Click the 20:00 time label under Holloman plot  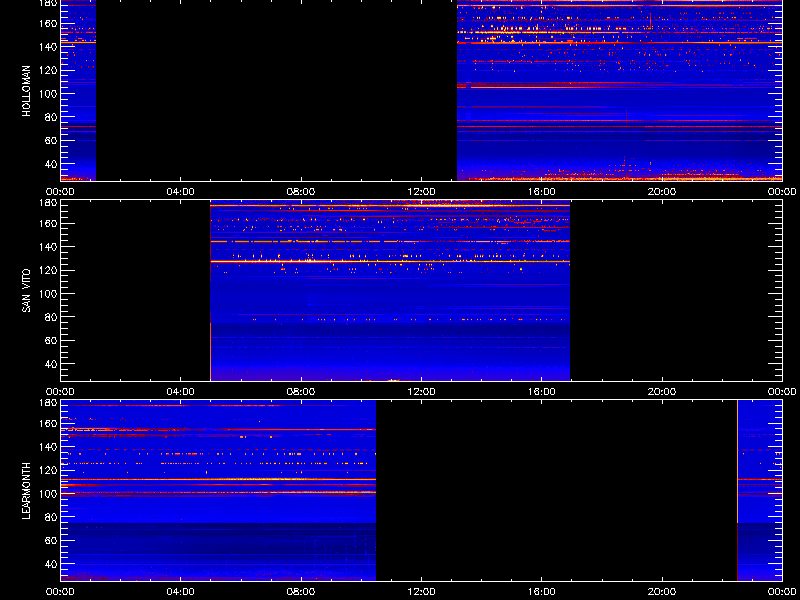tap(662, 192)
